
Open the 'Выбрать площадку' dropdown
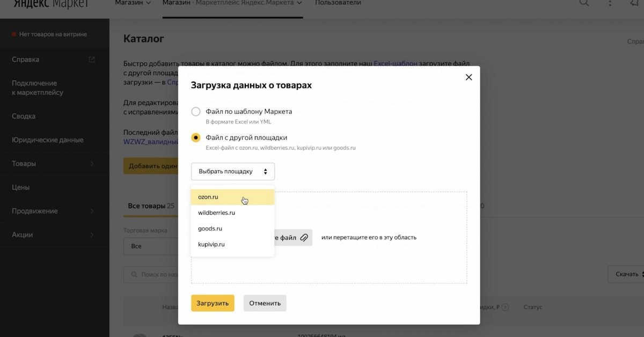click(233, 172)
